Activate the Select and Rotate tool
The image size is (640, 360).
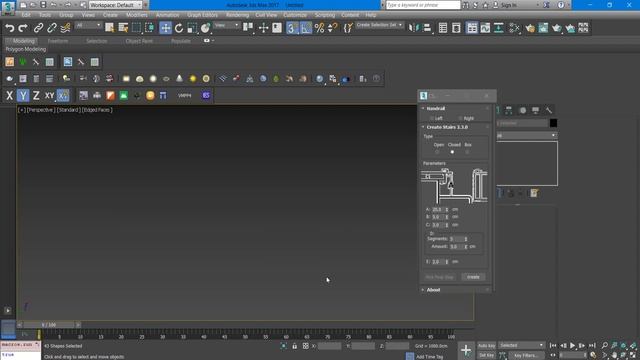[179, 28]
